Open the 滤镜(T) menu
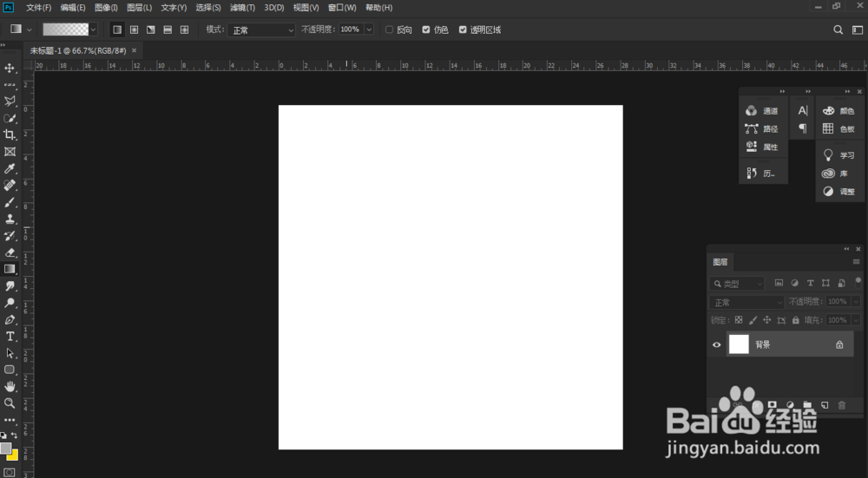The image size is (868, 478). (242, 8)
